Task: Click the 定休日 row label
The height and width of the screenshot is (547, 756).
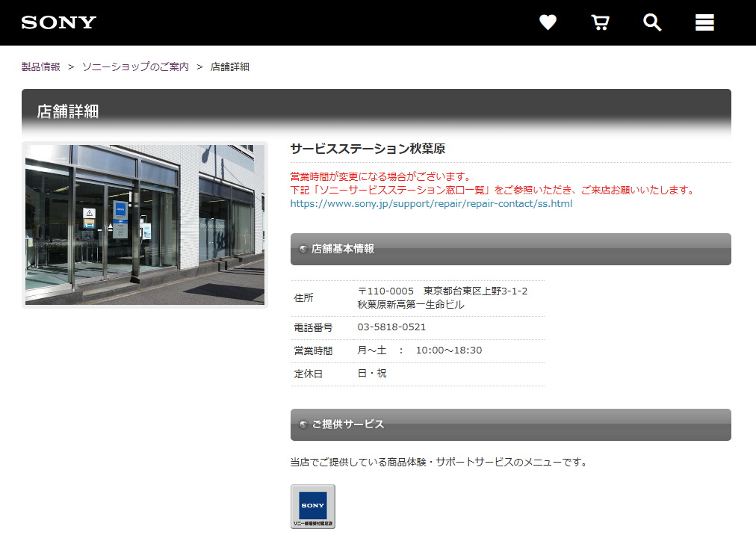Action: point(309,374)
